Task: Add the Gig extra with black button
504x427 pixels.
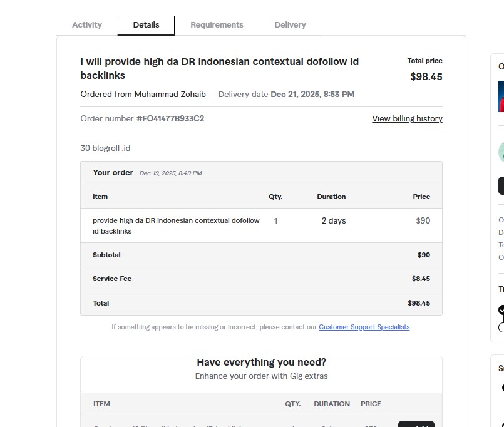Action: pos(416,424)
